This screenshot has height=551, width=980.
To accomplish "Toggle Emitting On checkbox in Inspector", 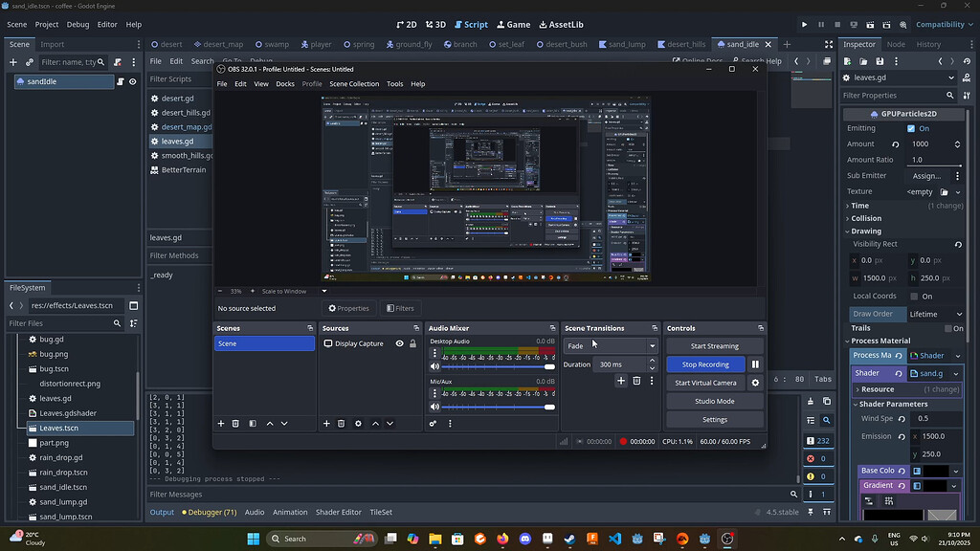I will point(911,128).
